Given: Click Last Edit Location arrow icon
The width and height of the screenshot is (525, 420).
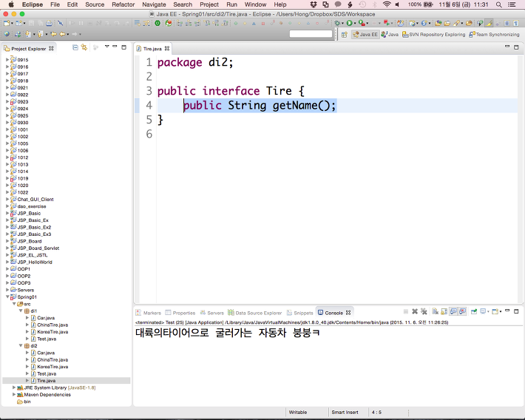Looking at the screenshot, I should coord(53,34).
